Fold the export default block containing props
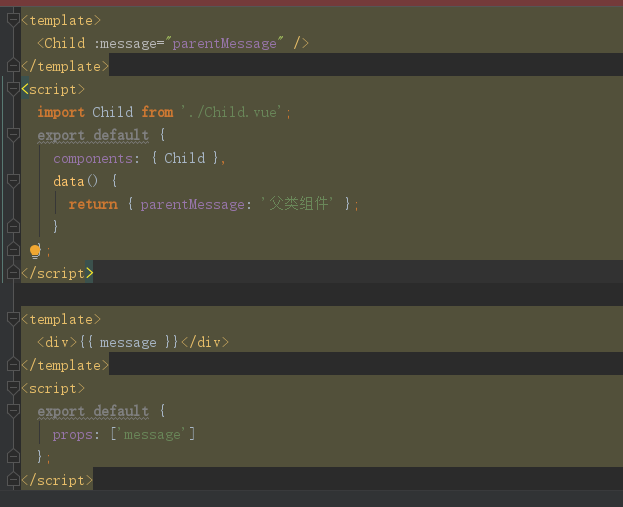The image size is (623, 507). pyautogui.click(x=13, y=410)
